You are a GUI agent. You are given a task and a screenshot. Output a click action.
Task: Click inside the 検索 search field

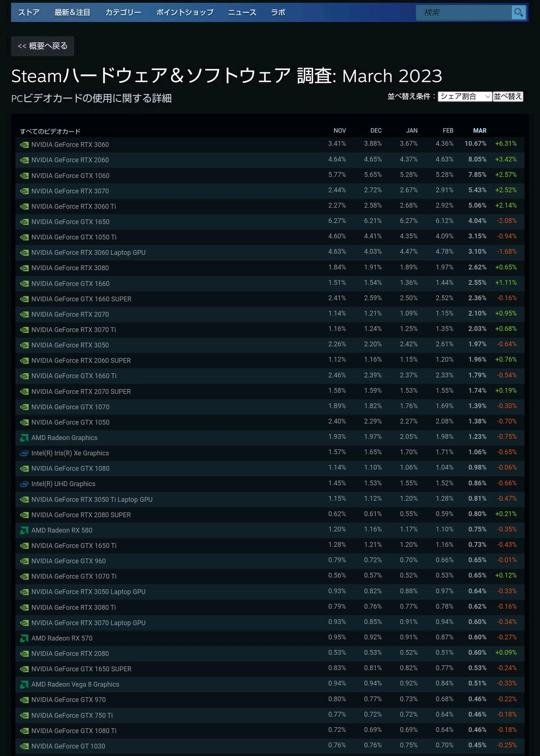tap(463, 13)
